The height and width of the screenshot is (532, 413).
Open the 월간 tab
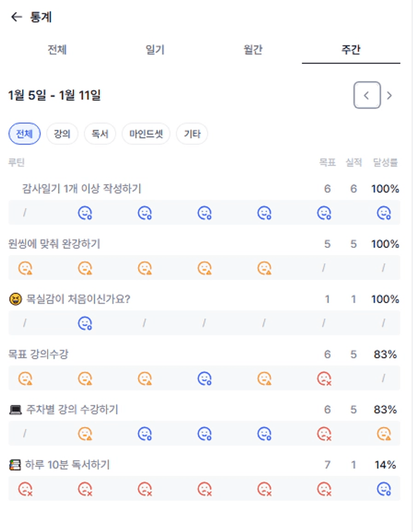253,50
